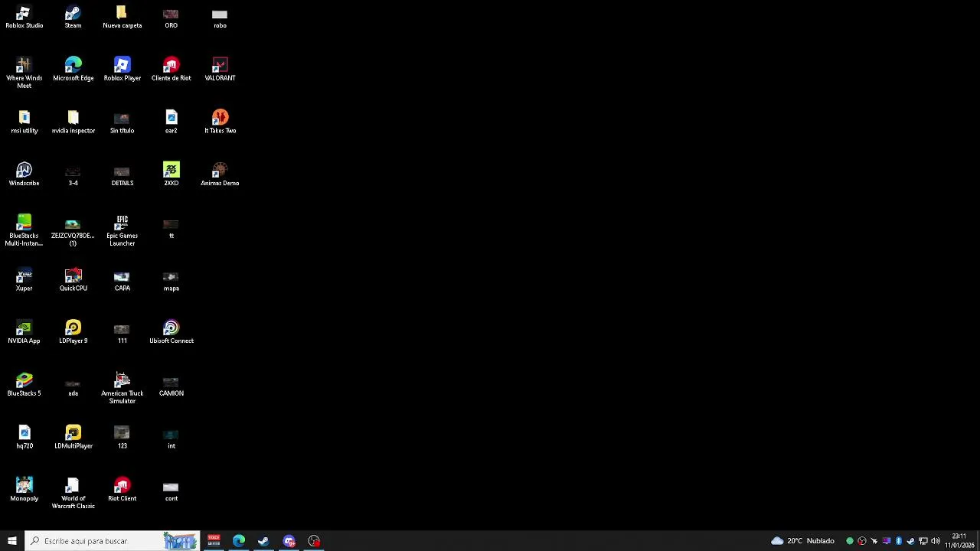Select the nvidia inspector folder

(x=73, y=122)
